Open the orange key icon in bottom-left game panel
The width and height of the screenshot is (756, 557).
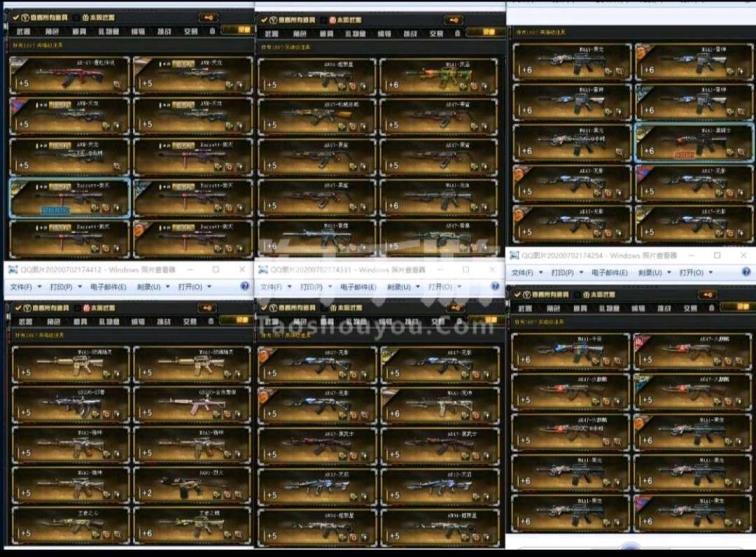207,308
